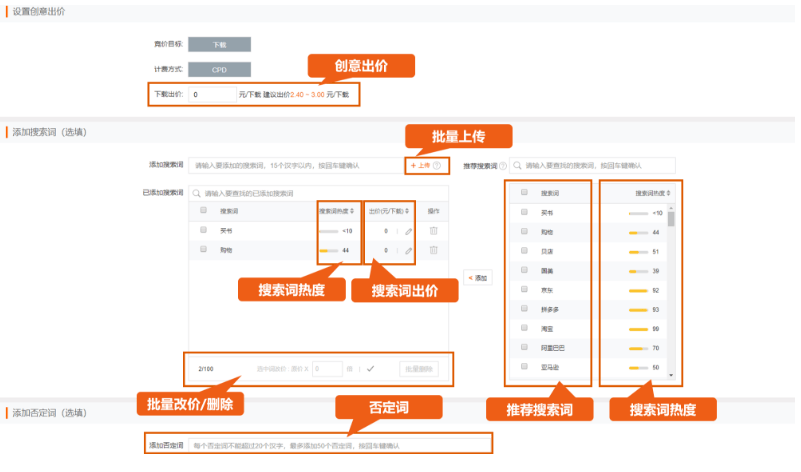Click the heat value 51 for 贝店
This screenshot has width=801, height=472.
click(655, 252)
